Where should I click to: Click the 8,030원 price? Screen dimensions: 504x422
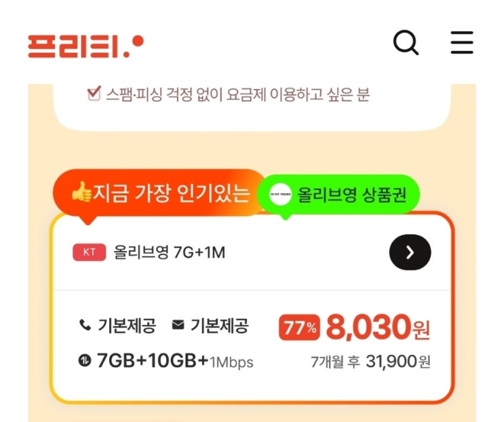pyautogui.click(x=378, y=327)
